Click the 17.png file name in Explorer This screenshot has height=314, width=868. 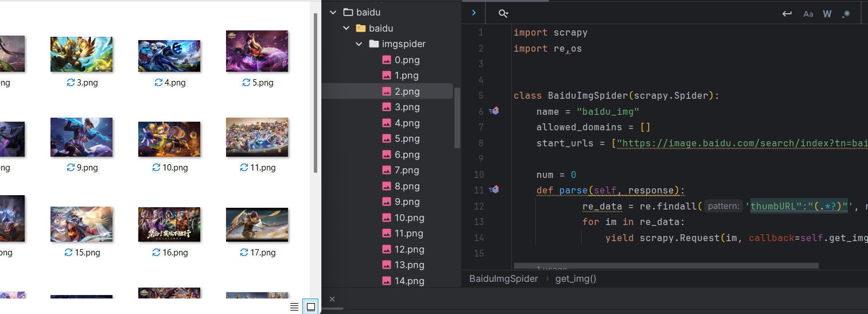coord(263,253)
